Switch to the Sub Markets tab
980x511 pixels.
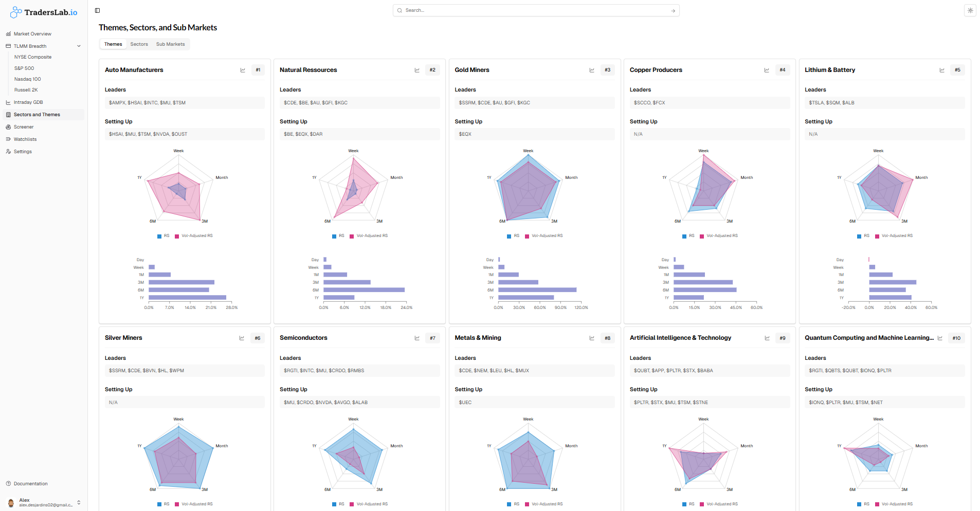170,44
